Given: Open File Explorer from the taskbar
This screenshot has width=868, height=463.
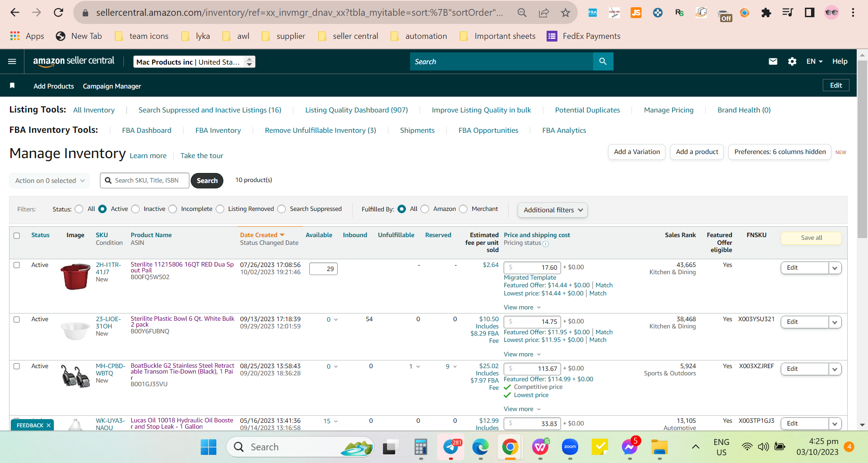Looking at the screenshot, I should coord(660,447).
